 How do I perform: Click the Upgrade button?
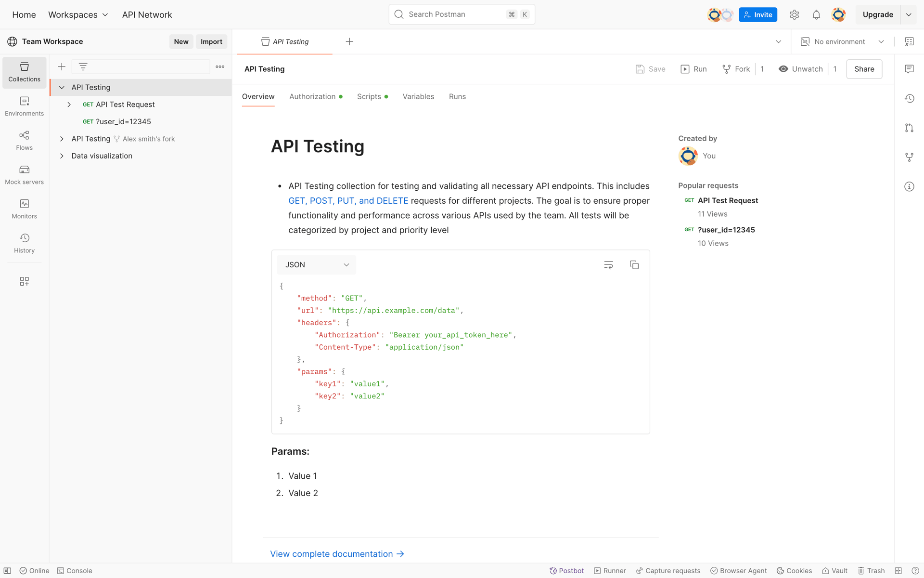pyautogui.click(x=878, y=14)
